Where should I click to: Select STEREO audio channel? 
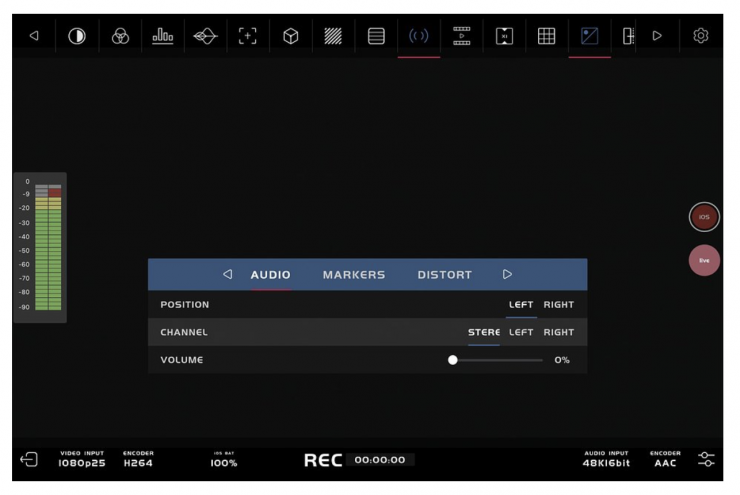[x=484, y=332]
